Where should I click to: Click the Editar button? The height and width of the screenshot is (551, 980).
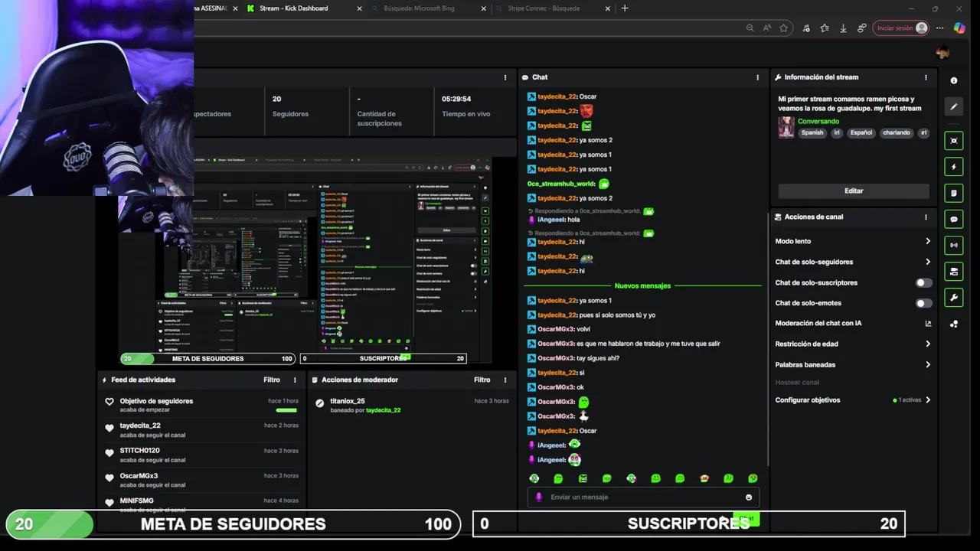click(854, 191)
